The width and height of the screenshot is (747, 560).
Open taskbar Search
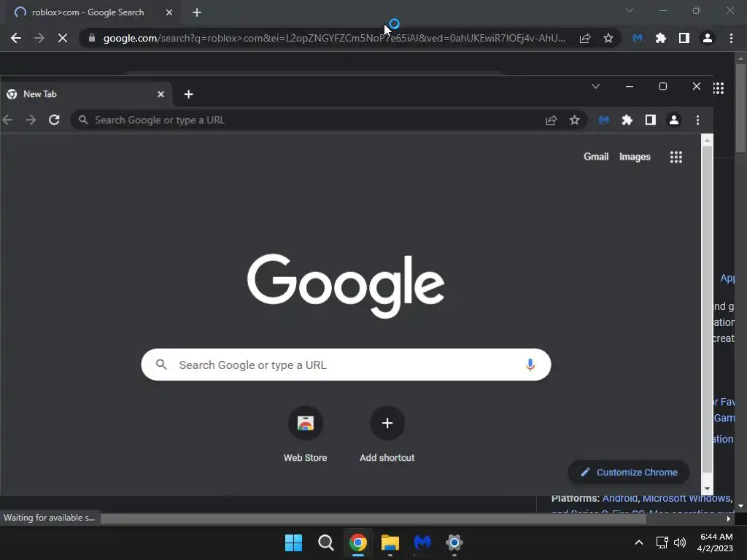pyautogui.click(x=326, y=542)
